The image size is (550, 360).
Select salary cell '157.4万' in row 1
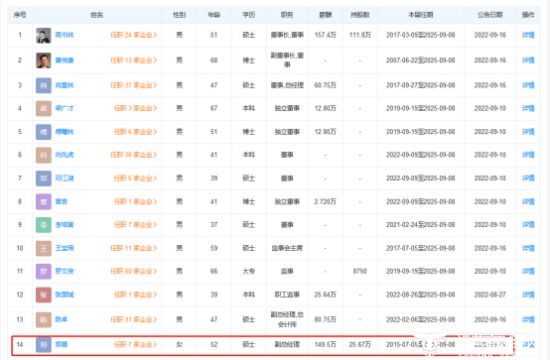point(325,35)
